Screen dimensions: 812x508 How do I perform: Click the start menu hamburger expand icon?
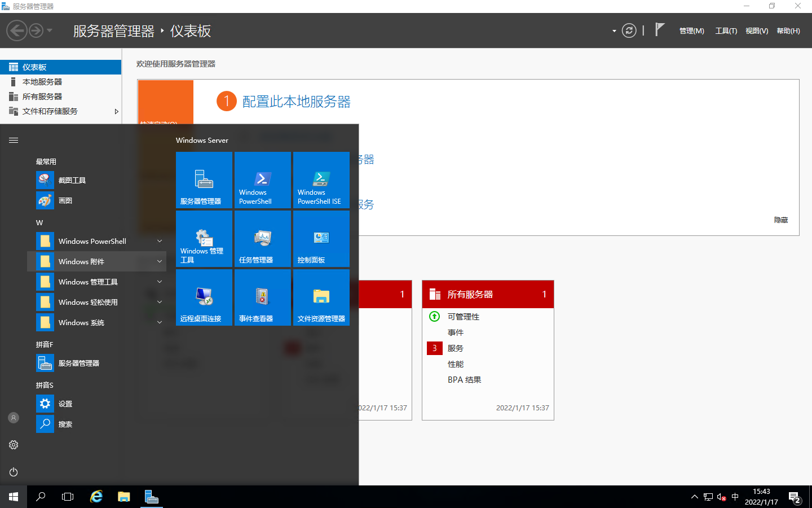(x=14, y=140)
